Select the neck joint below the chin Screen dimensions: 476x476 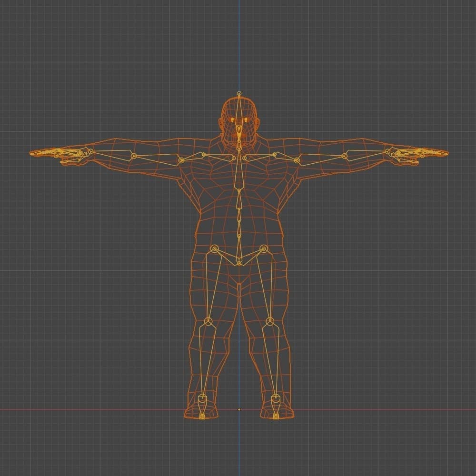click(239, 148)
